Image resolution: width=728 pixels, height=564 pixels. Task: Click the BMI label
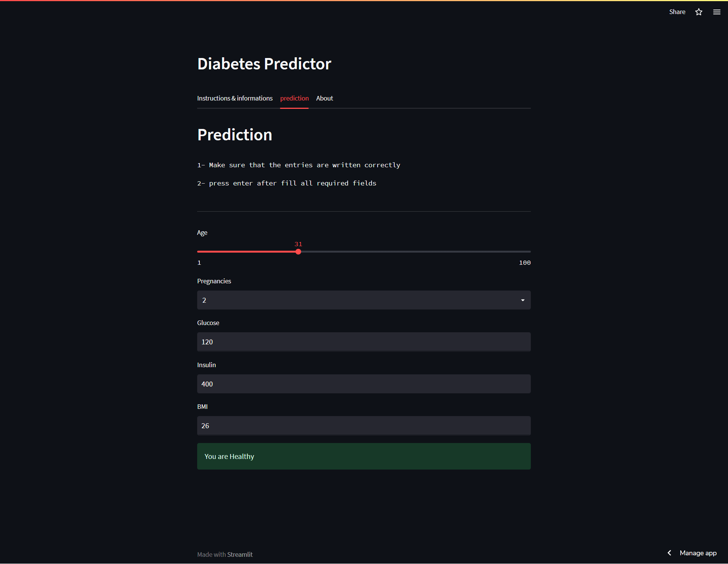coord(202,407)
